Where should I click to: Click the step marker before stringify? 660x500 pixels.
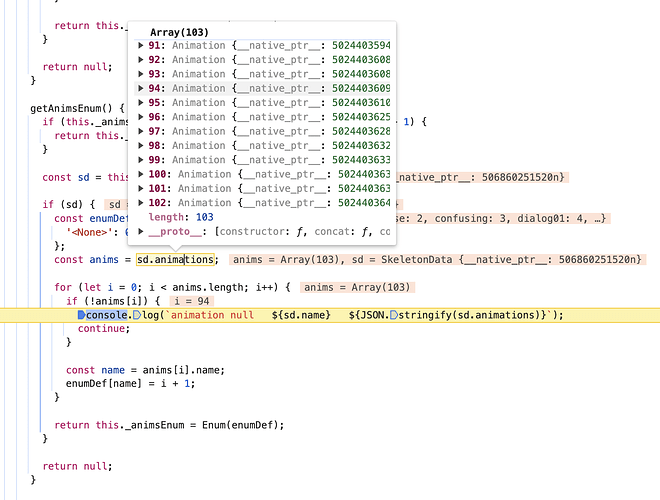pos(394,315)
